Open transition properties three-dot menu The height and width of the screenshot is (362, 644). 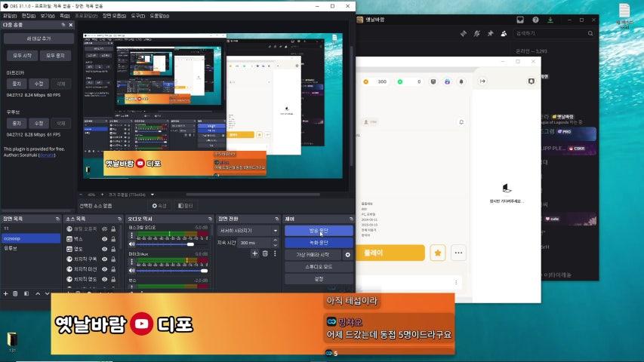(275, 253)
